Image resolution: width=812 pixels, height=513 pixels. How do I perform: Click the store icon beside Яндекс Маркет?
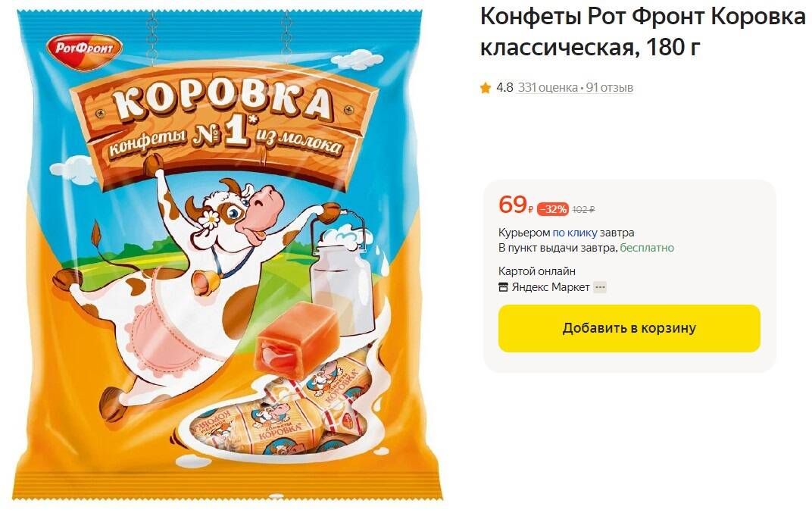503,287
